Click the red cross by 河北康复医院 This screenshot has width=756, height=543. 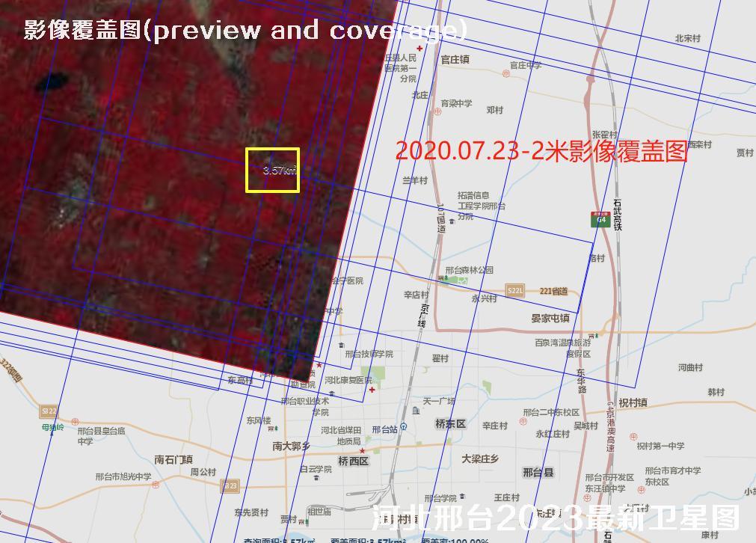pyautogui.click(x=372, y=390)
